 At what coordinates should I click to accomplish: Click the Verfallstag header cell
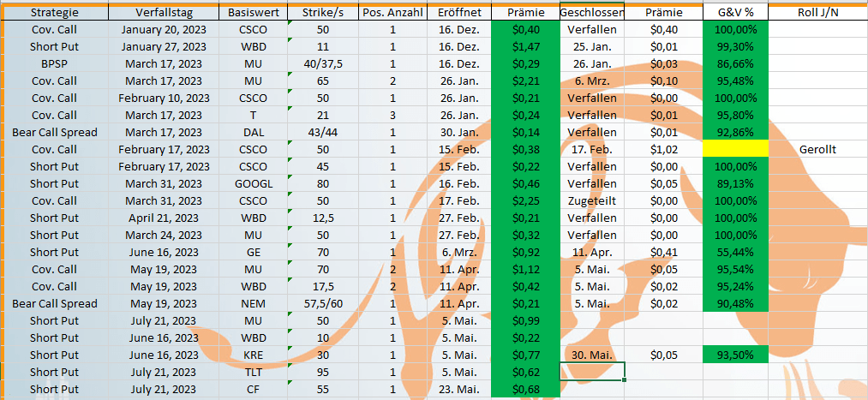(x=164, y=12)
